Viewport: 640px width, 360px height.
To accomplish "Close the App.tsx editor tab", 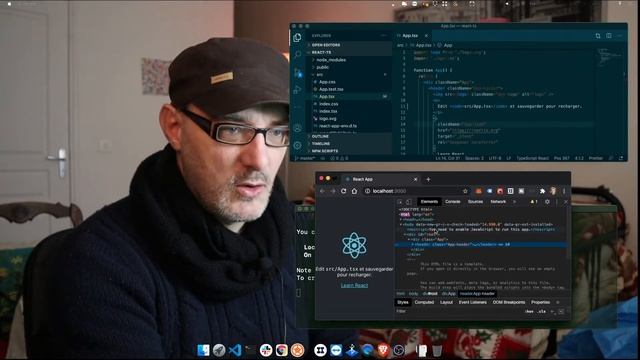I will tap(426, 36).
